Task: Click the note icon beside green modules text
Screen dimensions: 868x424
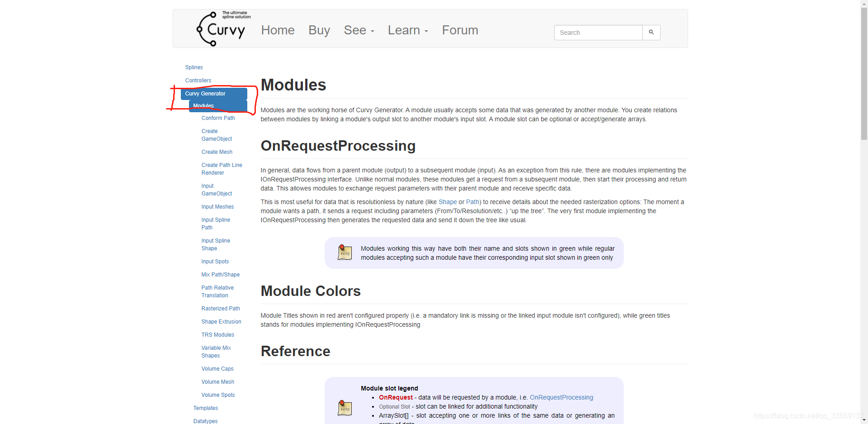Action: (345, 252)
